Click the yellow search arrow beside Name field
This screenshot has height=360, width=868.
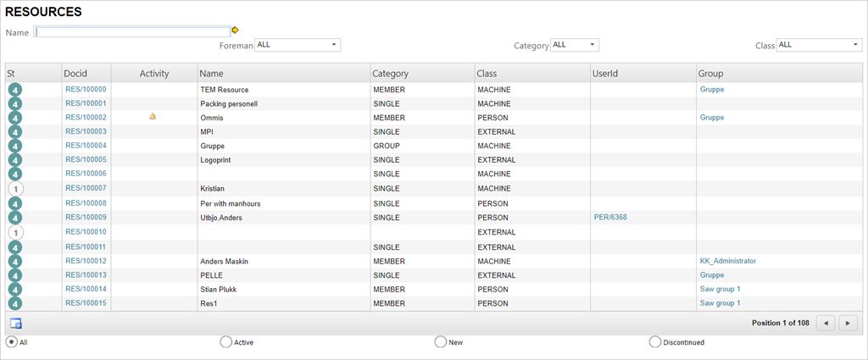235,30
